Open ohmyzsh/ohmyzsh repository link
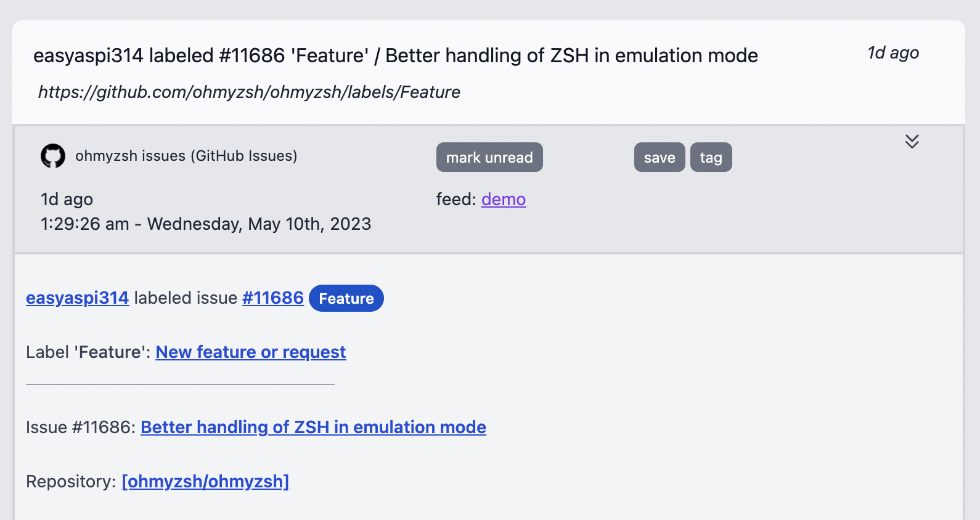 [x=205, y=481]
